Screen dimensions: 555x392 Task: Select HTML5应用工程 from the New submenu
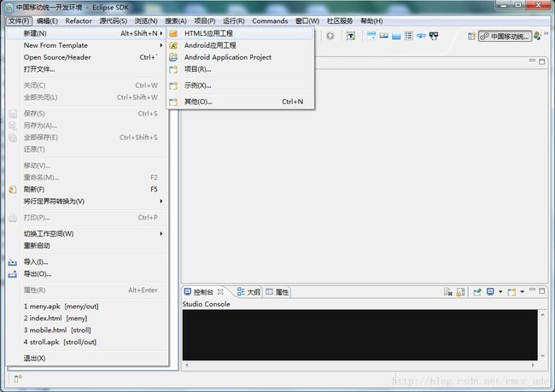[240, 33]
